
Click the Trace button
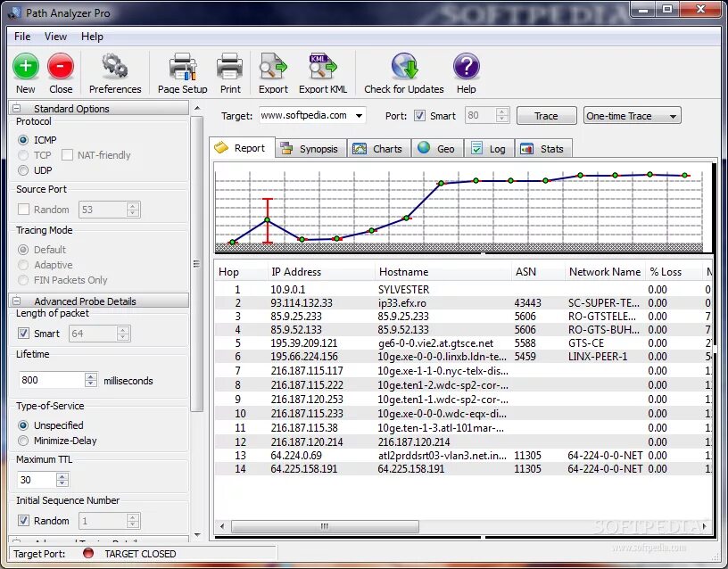(x=547, y=116)
